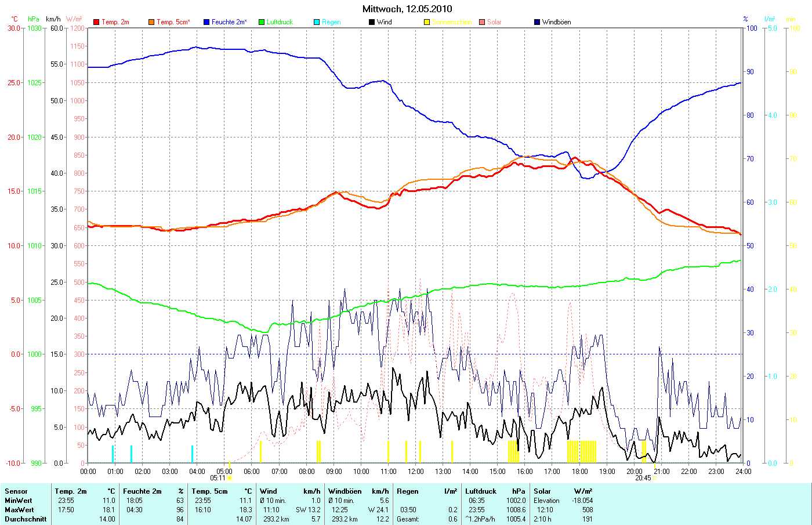Click the black Wind legend square
The image size is (812, 525).
(x=372, y=22)
